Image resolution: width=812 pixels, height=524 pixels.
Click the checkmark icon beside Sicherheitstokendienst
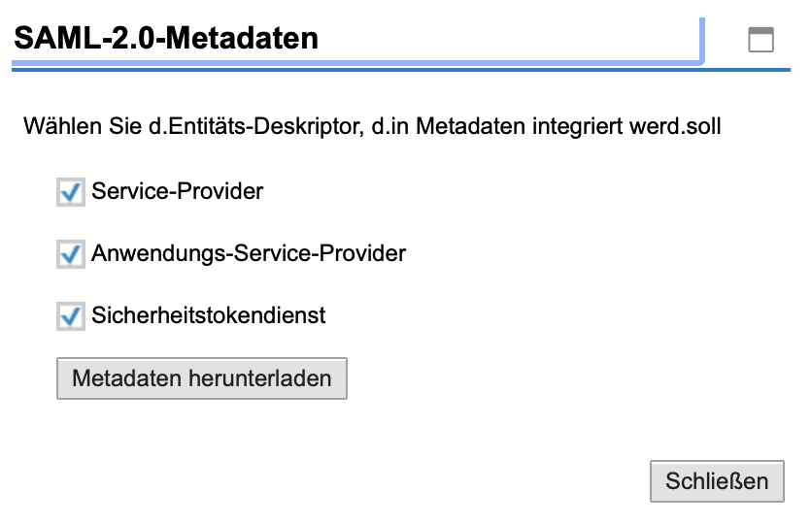point(71,316)
